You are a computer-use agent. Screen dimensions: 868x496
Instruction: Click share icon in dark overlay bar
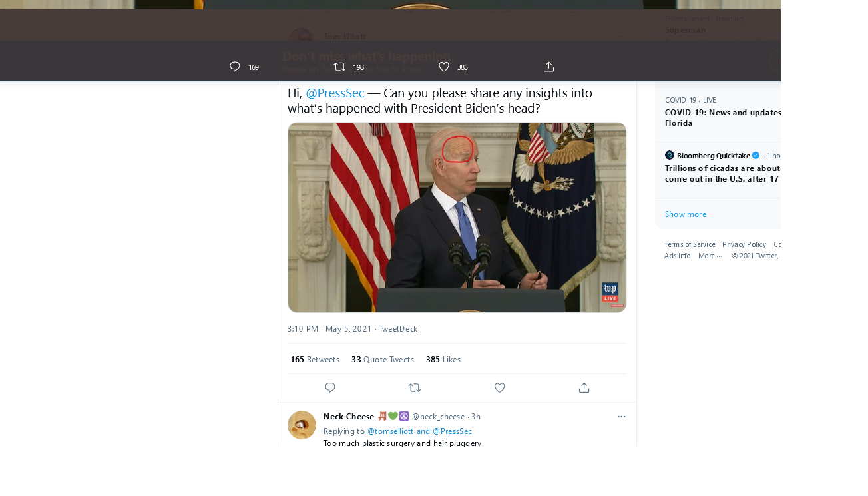[x=549, y=67]
